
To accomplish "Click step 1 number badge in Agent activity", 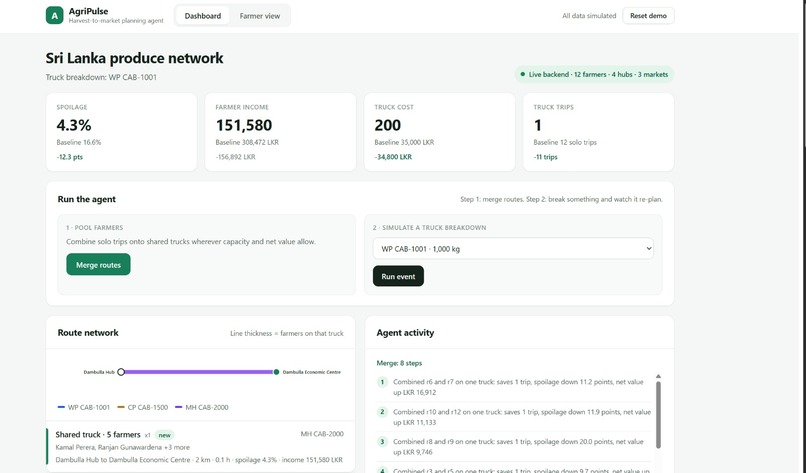I will pos(382,382).
